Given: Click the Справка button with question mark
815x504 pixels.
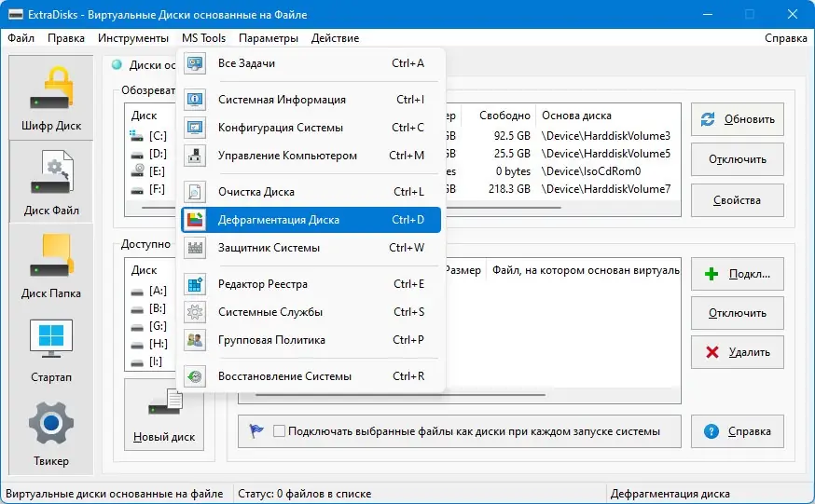Looking at the screenshot, I should (x=737, y=430).
